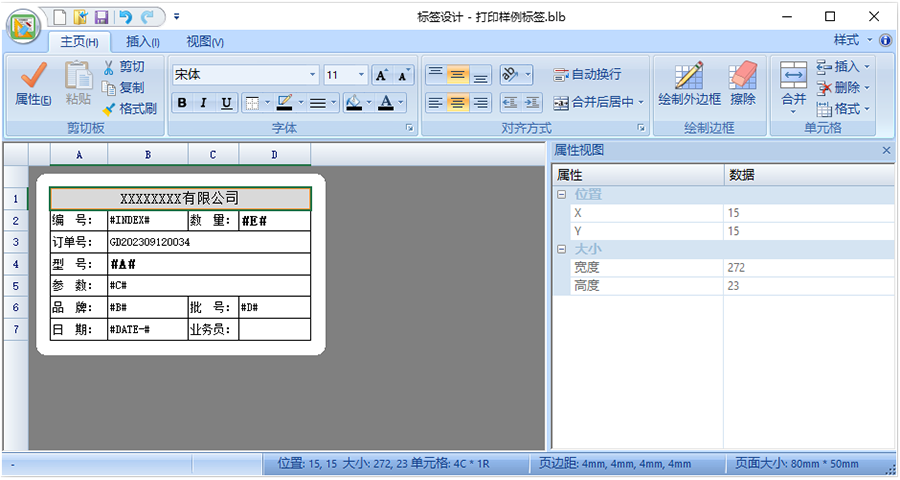Switch to the 插入 ribbon tab

point(143,41)
